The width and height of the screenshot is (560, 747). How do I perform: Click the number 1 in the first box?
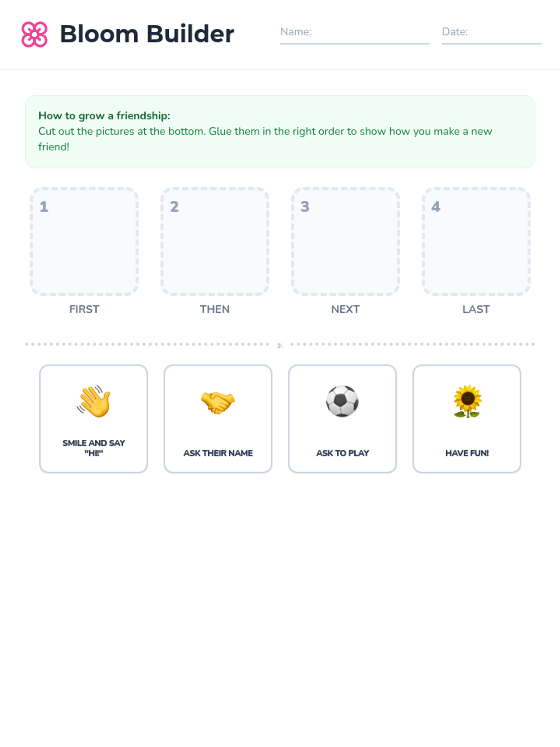pyautogui.click(x=44, y=206)
